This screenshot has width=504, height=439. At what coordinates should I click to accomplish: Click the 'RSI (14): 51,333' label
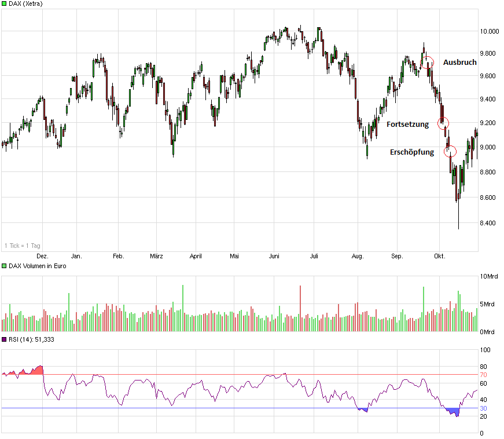31,339
